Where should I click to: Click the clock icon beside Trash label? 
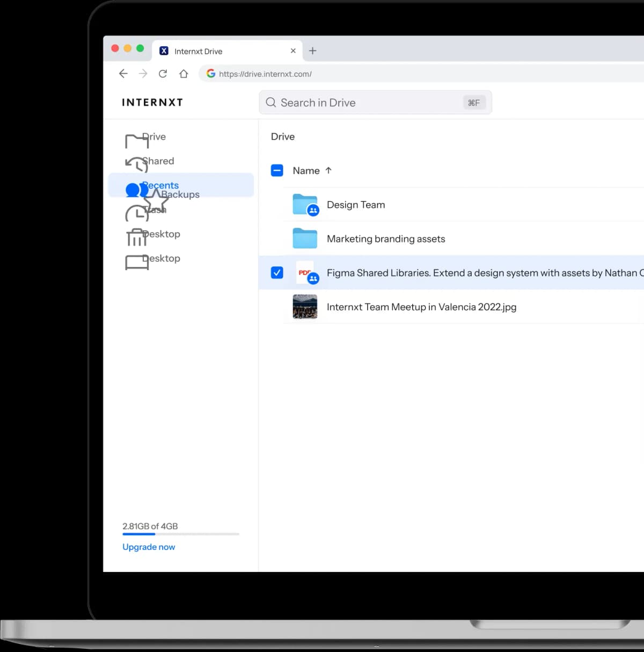(x=137, y=213)
